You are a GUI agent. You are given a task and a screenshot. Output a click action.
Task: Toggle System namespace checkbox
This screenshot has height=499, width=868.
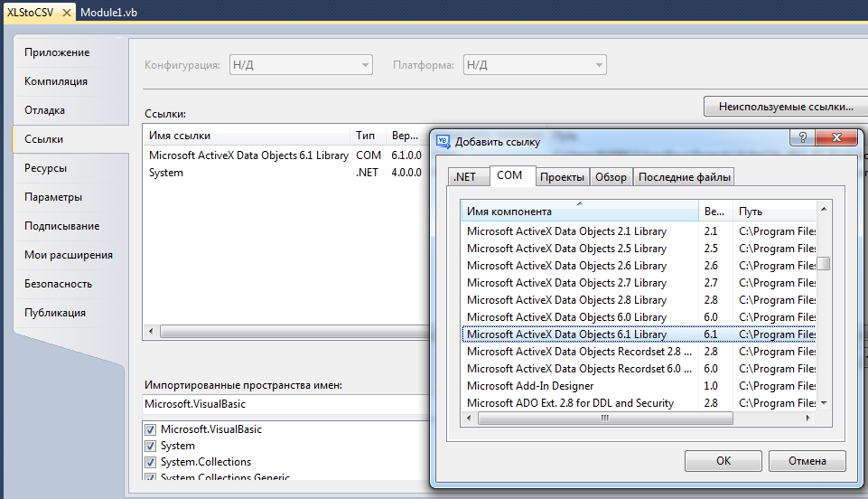(x=150, y=446)
